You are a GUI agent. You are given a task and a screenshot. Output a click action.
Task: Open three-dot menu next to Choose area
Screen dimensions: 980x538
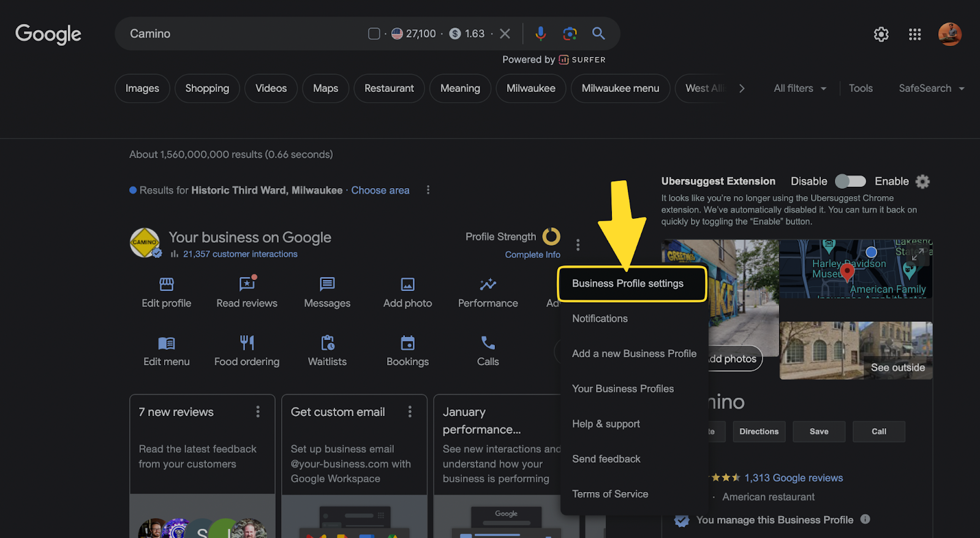[428, 190]
